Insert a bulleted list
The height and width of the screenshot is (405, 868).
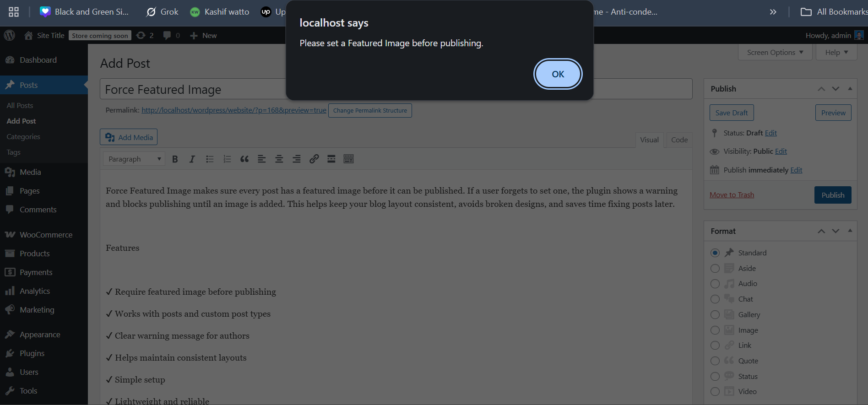(210, 159)
